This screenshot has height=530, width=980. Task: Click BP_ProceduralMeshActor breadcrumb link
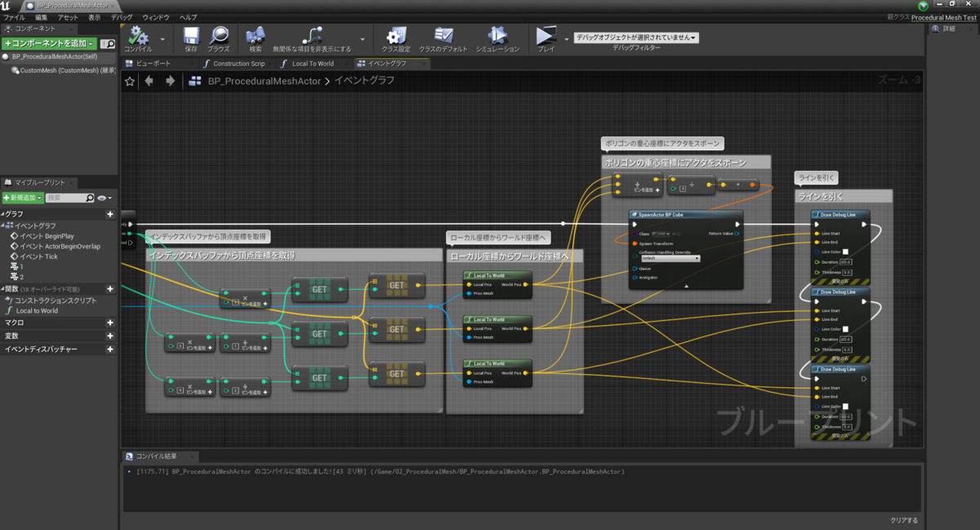265,81
